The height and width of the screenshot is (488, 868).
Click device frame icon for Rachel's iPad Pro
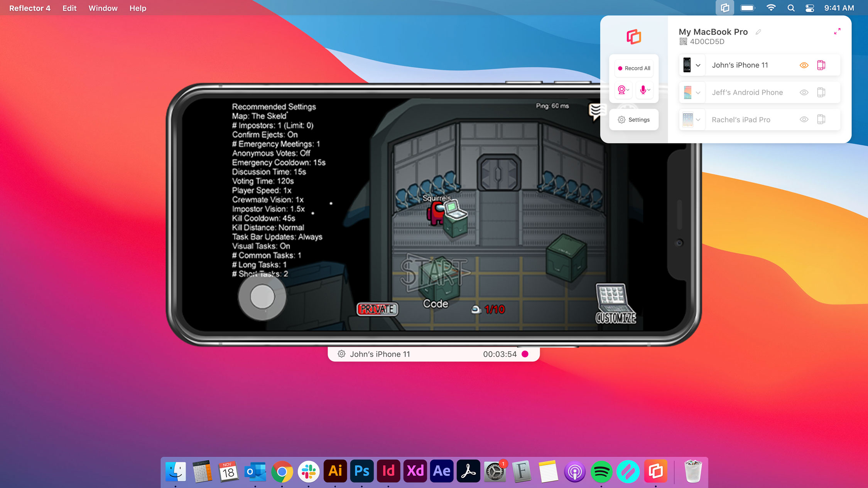pos(821,119)
